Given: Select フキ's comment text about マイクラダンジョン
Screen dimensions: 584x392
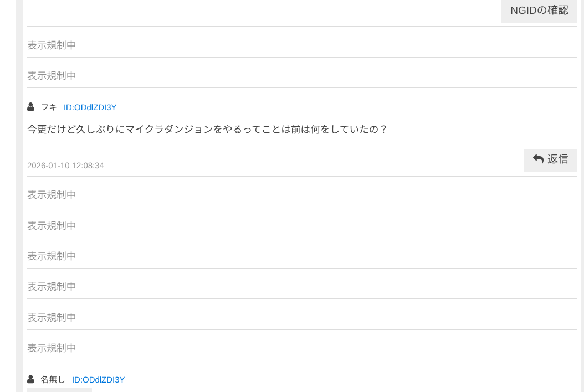Looking at the screenshot, I should coord(207,130).
